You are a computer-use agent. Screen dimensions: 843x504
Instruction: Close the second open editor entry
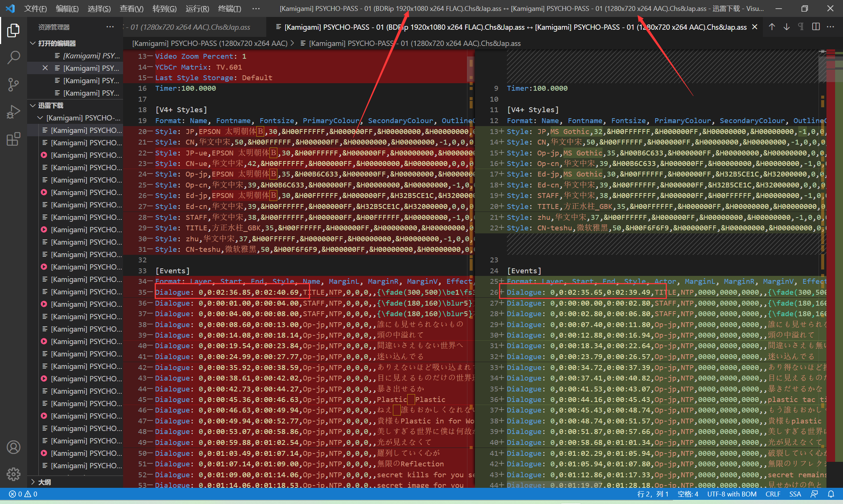click(45, 68)
